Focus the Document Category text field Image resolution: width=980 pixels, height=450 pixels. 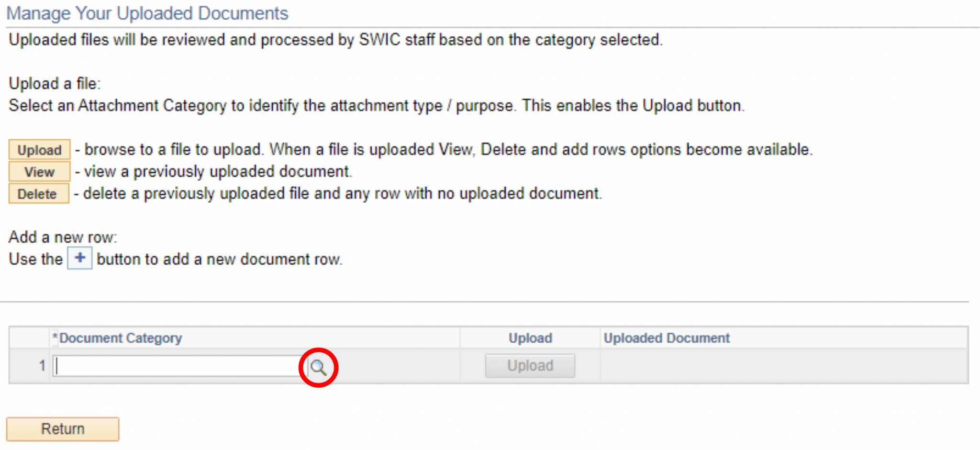(177, 366)
